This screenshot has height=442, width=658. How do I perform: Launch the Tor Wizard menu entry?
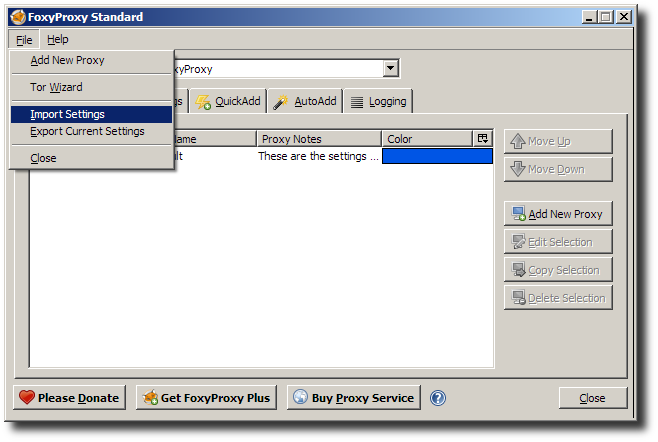pyautogui.click(x=92, y=87)
